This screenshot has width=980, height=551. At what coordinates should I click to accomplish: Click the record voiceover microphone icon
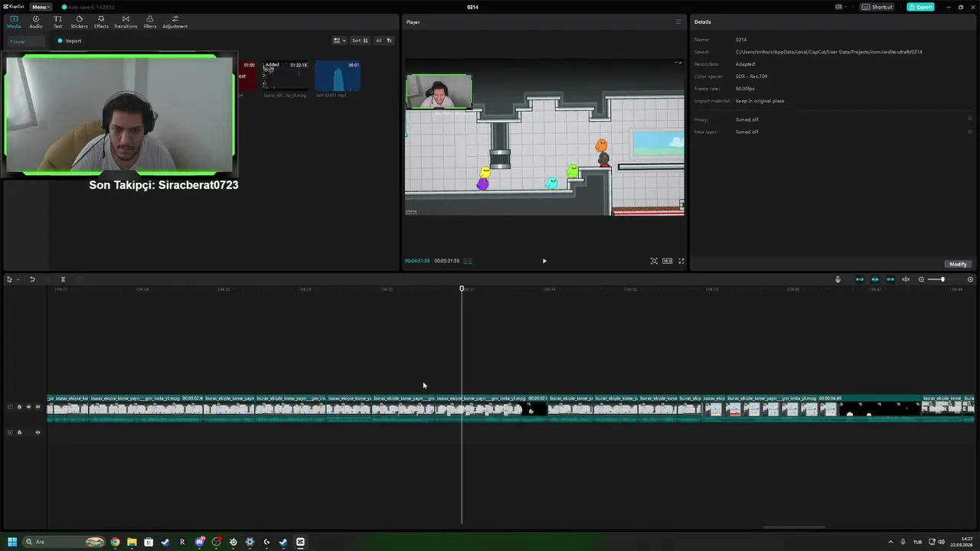click(x=838, y=279)
